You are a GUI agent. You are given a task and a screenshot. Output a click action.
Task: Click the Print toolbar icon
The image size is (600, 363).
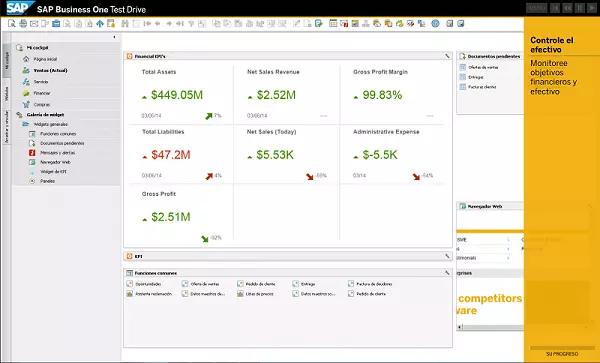[23, 24]
